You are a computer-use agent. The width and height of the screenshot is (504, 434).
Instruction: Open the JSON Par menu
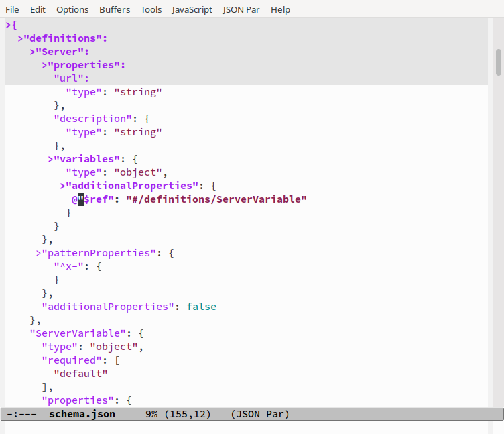click(241, 9)
